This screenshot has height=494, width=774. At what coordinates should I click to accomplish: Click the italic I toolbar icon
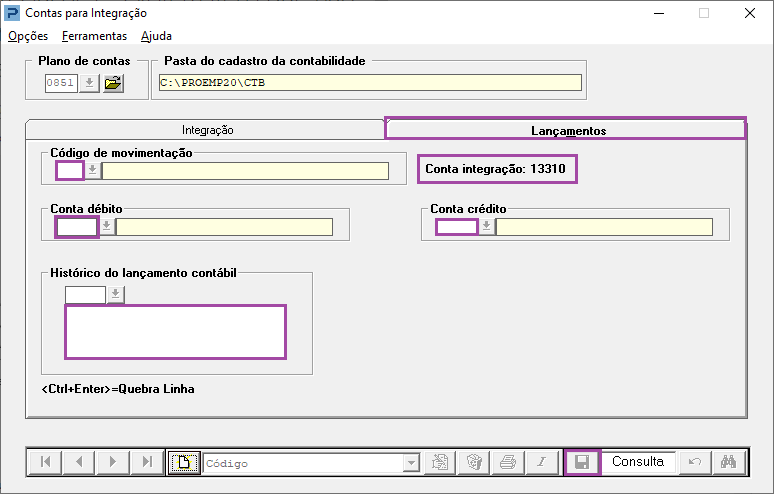542,462
